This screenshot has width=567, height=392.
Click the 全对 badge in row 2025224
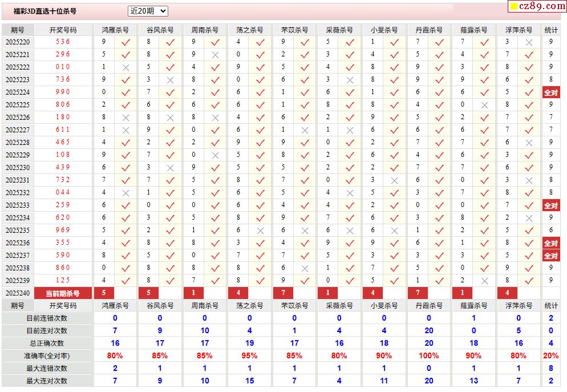point(550,92)
